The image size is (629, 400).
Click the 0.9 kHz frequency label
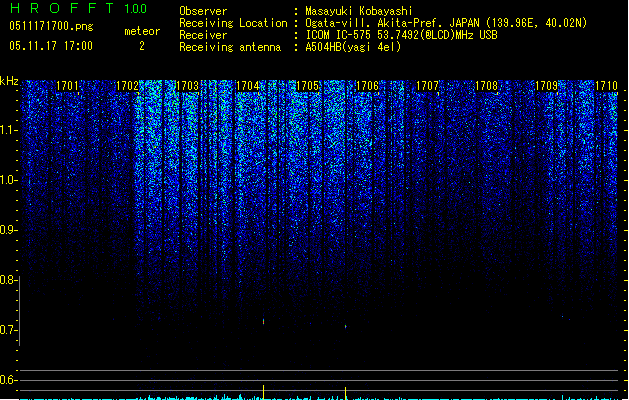(x=9, y=230)
